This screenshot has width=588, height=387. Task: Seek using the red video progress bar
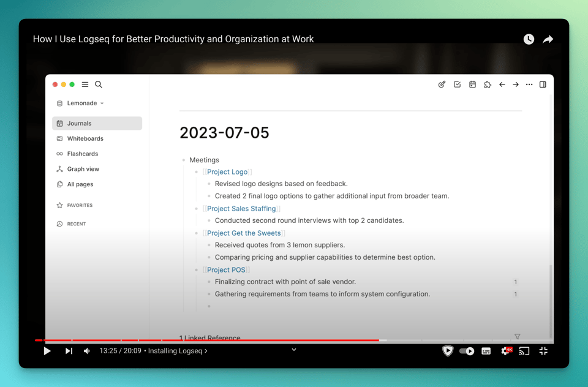coord(245,340)
